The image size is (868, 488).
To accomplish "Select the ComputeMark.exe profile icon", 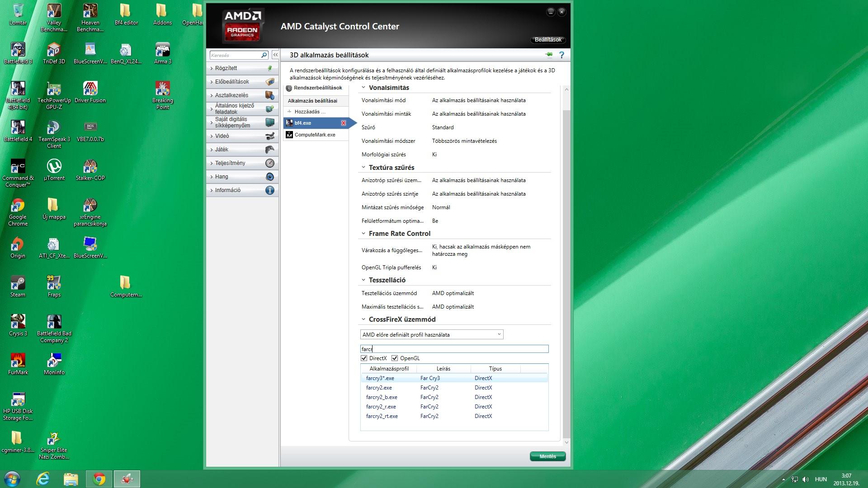I will click(x=289, y=135).
